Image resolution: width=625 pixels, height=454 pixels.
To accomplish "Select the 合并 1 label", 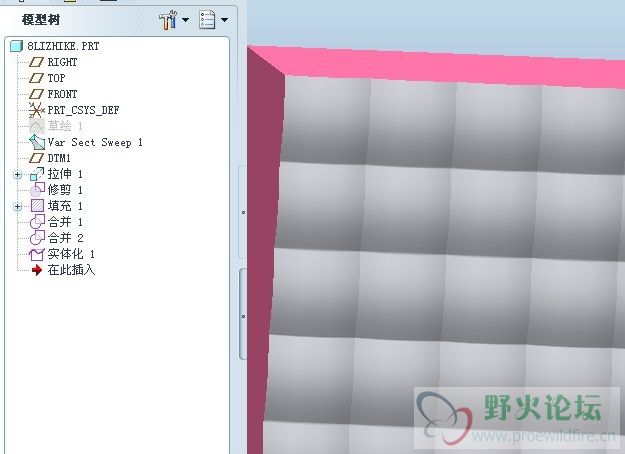I will [65, 222].
